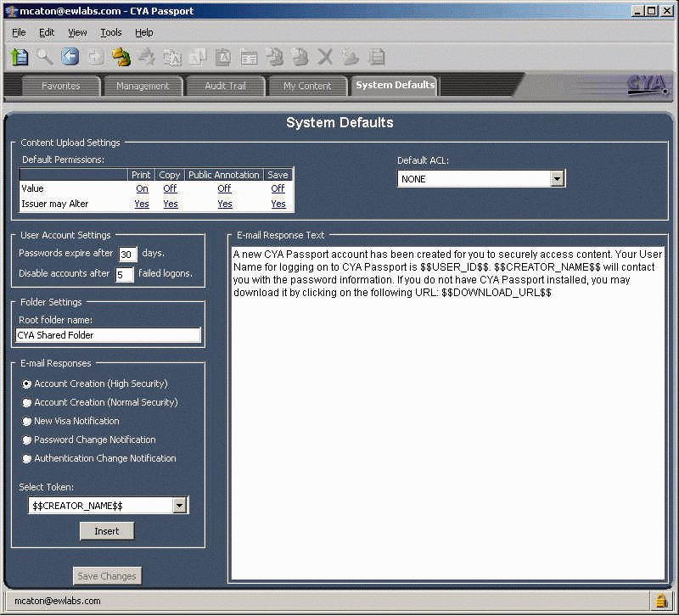Image resolution: width=679 pixels, height=616 pixels.
Task: Click the greyed X delete icon
Action: click(x=325, y=57)
